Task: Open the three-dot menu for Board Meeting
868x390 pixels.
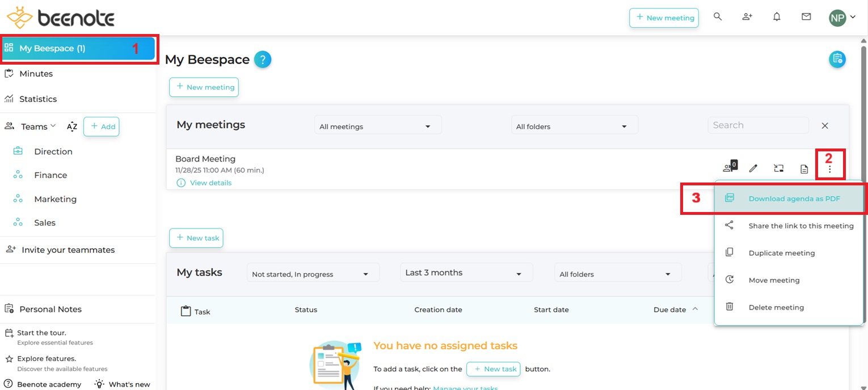Action: tap(829, 168)
